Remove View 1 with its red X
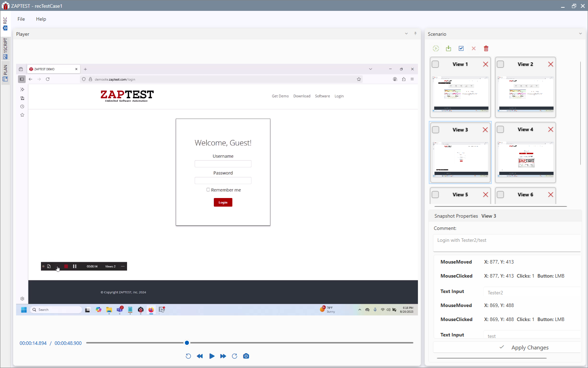 coord(485,64)
